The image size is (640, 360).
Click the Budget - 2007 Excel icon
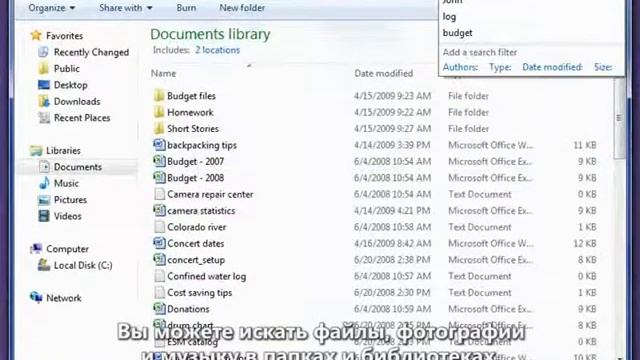[159, 161]
